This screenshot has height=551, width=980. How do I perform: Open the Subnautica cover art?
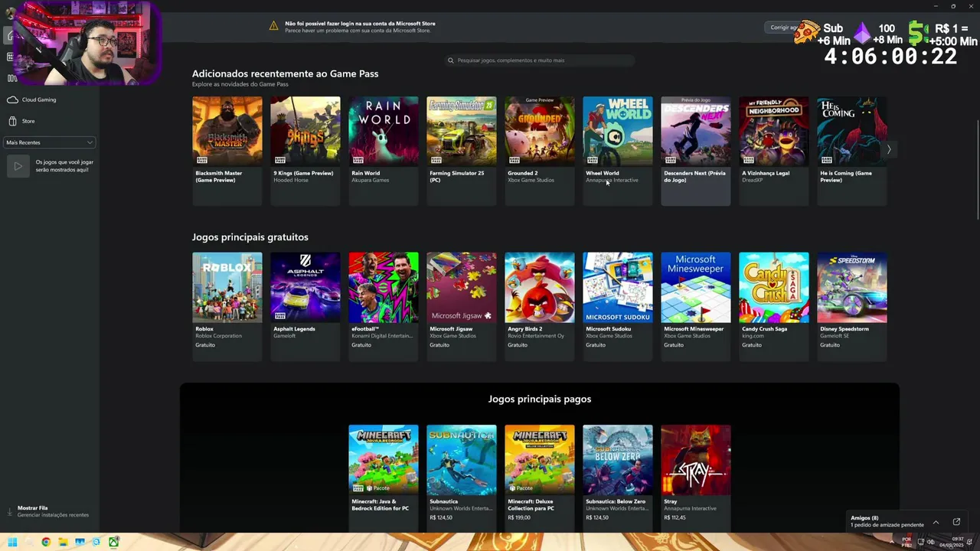click(461, 460)
